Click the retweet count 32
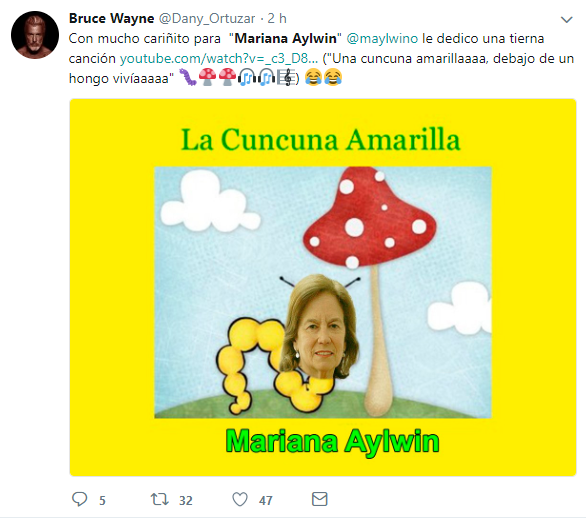Viewport: 586px width, 518px height. [185, 500]
